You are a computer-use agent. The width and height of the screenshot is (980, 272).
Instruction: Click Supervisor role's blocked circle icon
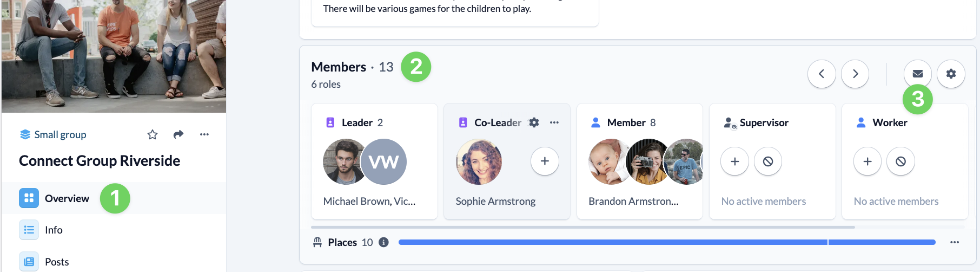point(768,161)
